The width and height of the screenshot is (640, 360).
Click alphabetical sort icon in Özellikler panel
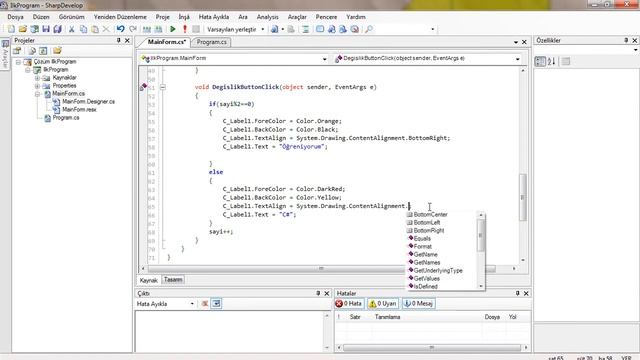pyautogui.click(x=551, y=62)
